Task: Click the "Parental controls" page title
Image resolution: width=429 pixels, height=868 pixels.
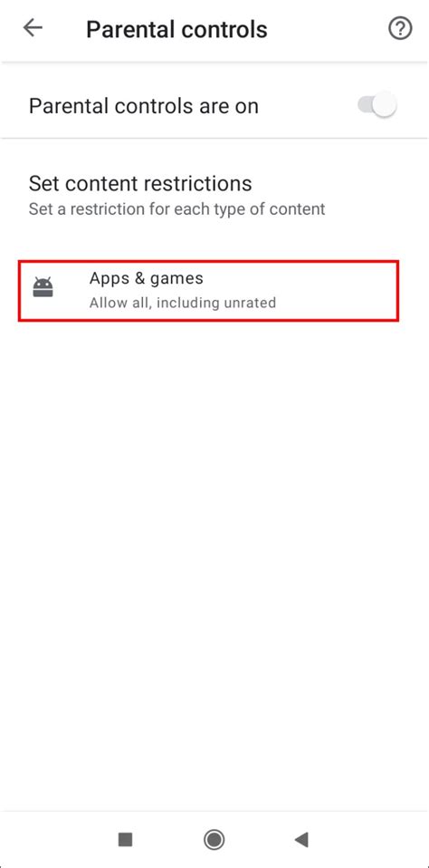Action: [x=176, y=29]
